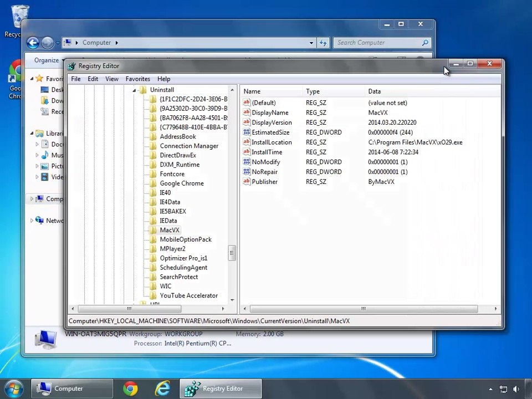This screenshot has width=532, height=399.
Task: Click the tree pane vertical scrollbar thumb
Action: coord(232,253)
